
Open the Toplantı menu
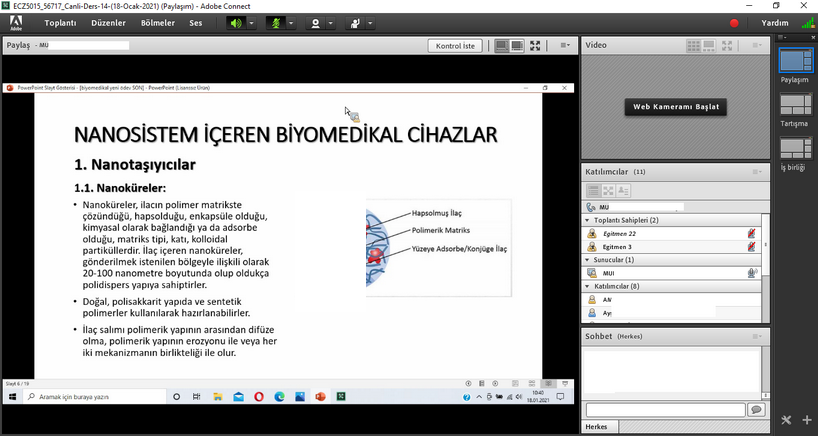(60, 22)
